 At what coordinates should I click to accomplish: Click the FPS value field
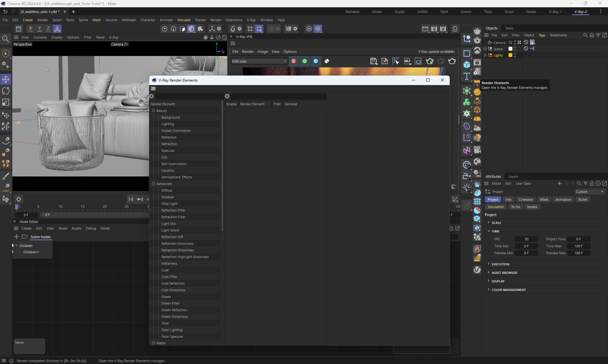pyautogui.click(x=526, y=239)
